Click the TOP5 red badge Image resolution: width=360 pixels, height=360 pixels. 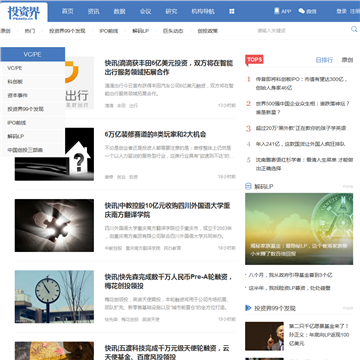coord(254,59)
